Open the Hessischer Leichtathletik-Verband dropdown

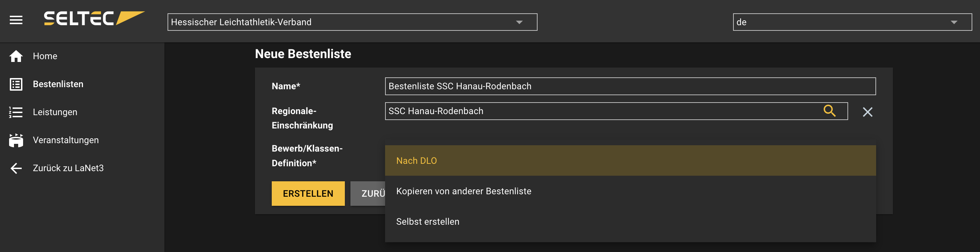click(352, 22)
